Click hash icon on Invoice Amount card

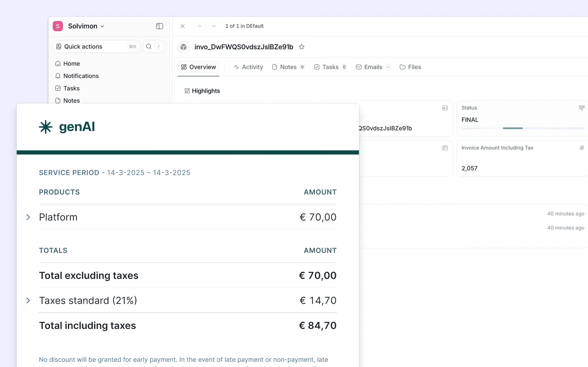coord(582,148)
